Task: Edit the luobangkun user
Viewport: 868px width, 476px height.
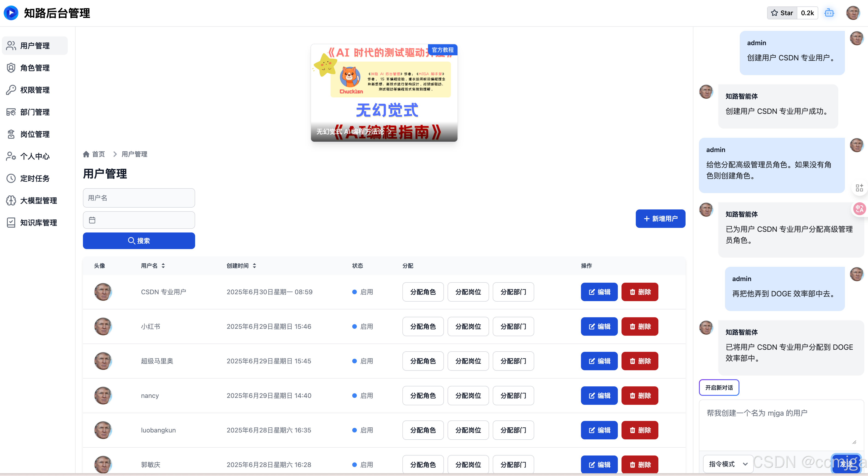Action: coord(599,430)
